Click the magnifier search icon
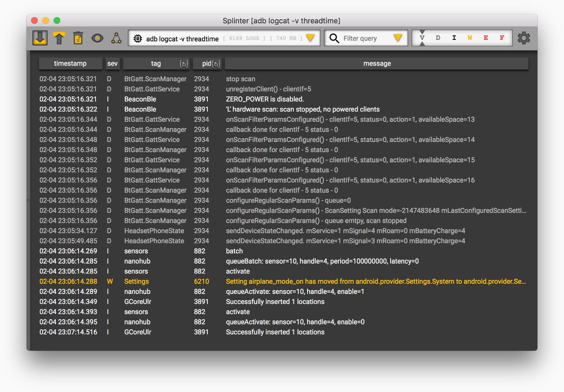This screenshot has width=564, height=392. (334, 38)
